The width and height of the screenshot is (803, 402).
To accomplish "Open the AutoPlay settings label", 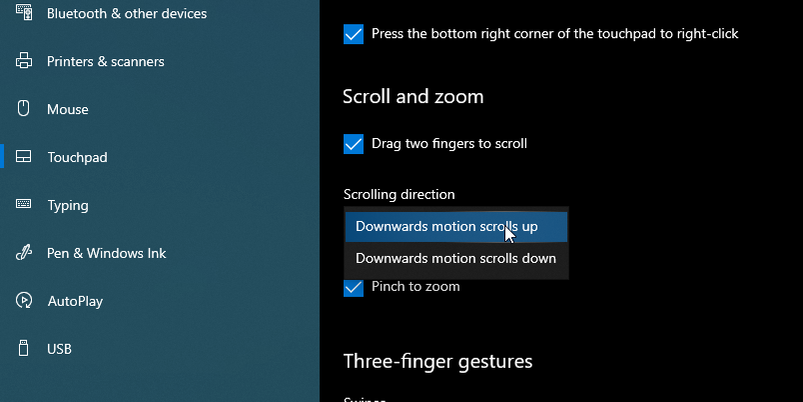I will pyautogui.click(x=75, y=301).
